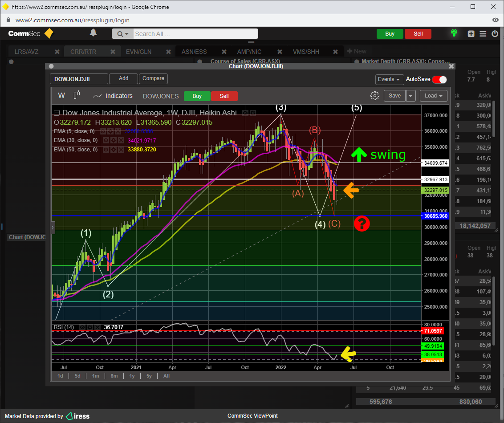
Task: Open chart settings gear
Action: (x=375, y=96)
